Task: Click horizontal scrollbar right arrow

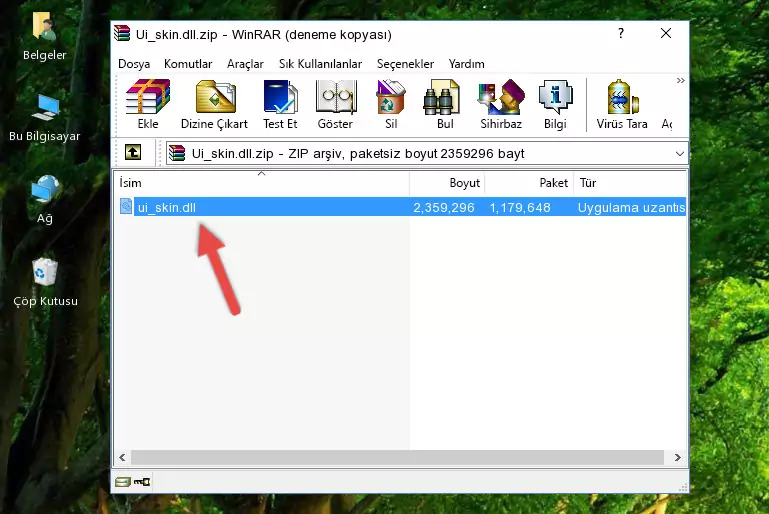Action: [x=678, y=457]
